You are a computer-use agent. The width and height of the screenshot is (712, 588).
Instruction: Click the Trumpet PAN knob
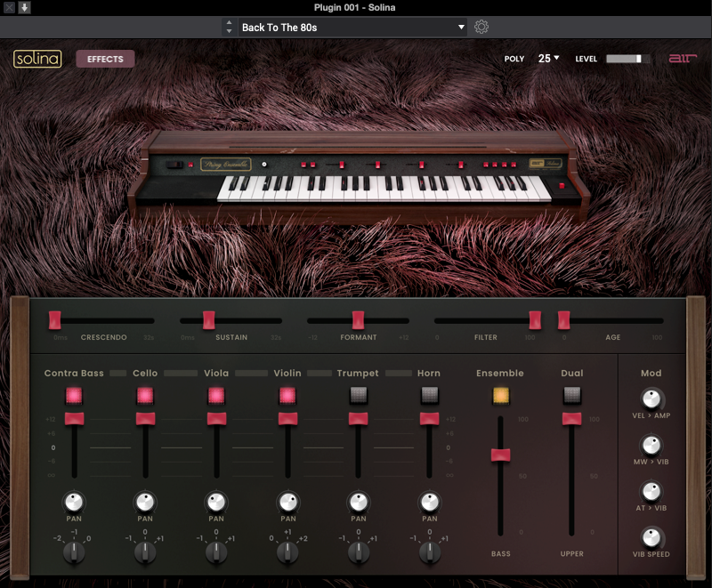(359, 501)
